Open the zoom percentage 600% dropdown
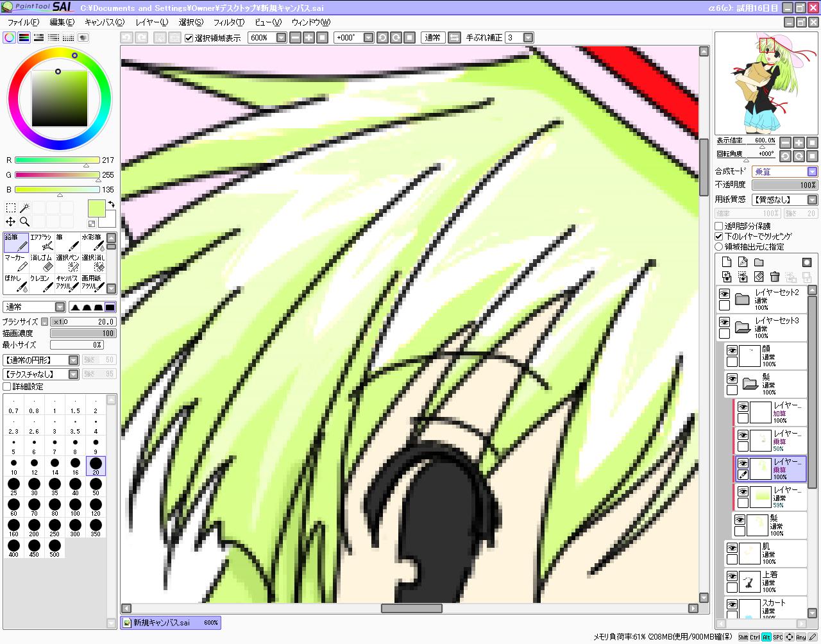821x644 pixels. (281, 38)
